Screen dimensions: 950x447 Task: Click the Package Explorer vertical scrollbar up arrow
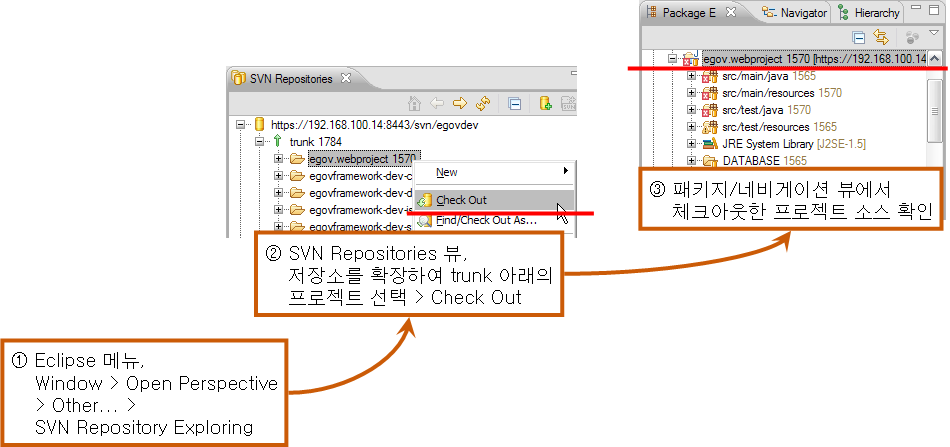click(935, 59)
